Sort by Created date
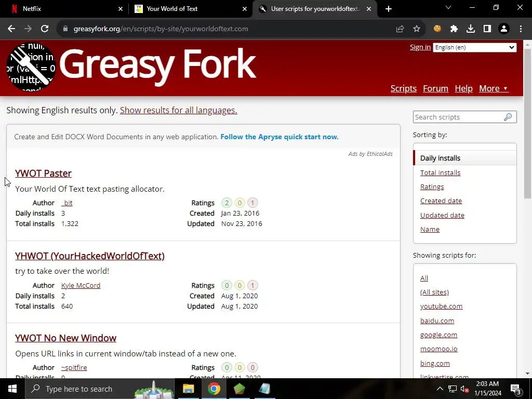The image size is (532, 399). point(441,201)
